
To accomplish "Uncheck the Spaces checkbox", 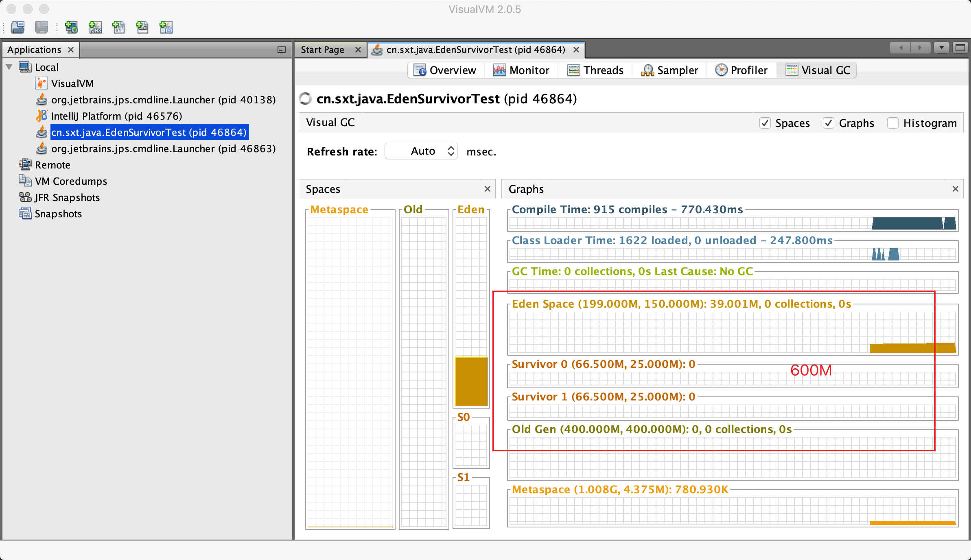I will pyautogui.click(x=765, y=123).
